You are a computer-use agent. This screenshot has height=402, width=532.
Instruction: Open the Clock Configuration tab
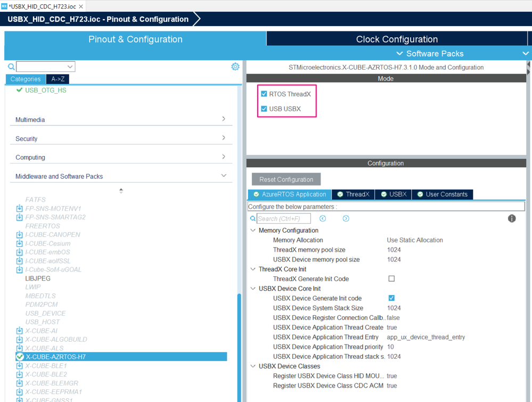point(396,38)
